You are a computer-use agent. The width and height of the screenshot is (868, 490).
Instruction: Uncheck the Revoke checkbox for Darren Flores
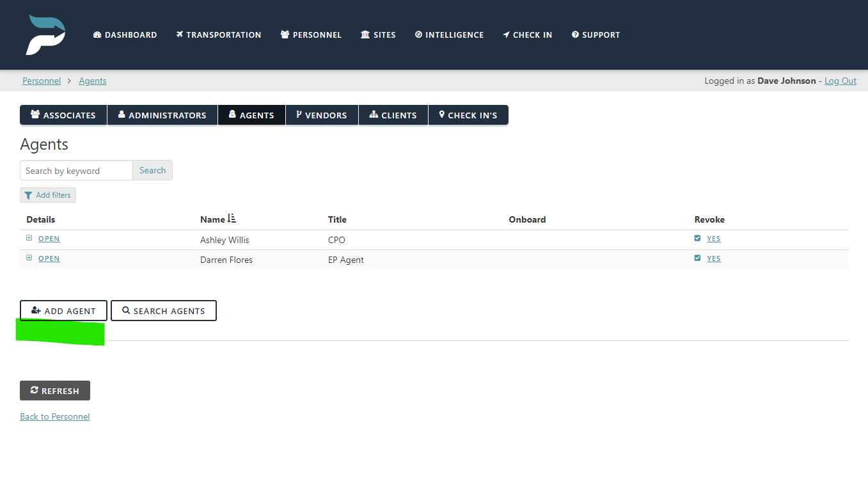[697, 258]
